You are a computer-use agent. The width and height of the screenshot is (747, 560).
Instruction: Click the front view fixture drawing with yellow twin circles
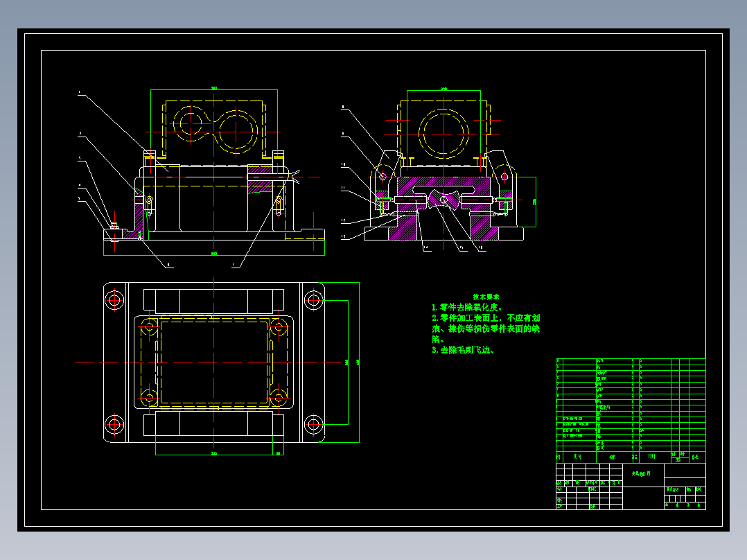coord(214,173)
